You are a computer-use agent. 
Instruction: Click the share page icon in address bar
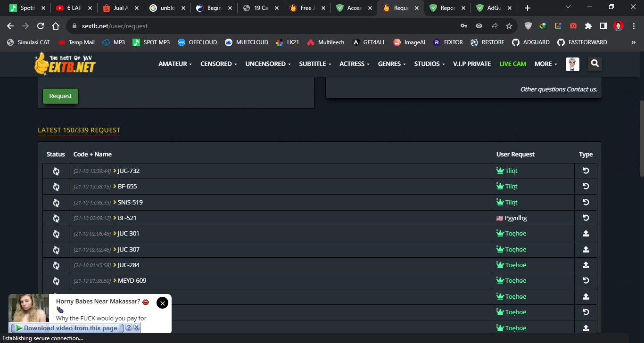coord(494,26)
